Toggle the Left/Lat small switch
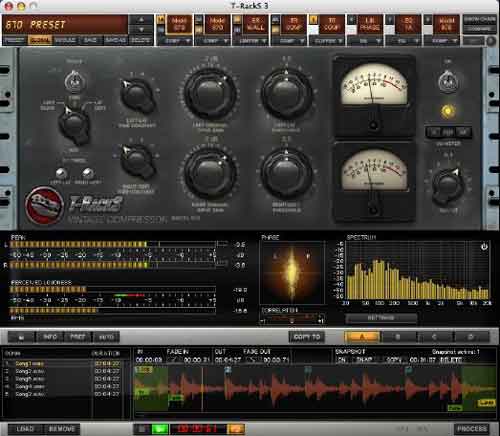 click(x=61, y=173)
